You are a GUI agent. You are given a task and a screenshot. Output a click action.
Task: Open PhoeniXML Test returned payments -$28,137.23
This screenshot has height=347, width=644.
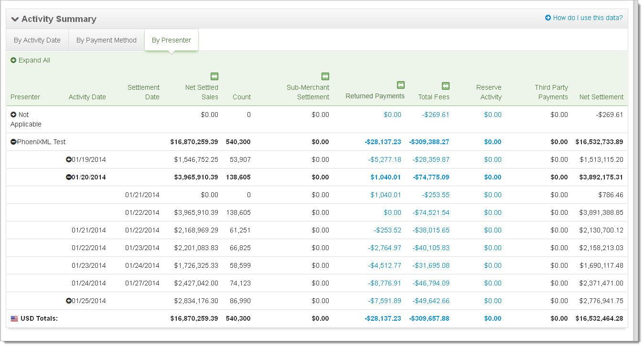click(383, 142)
